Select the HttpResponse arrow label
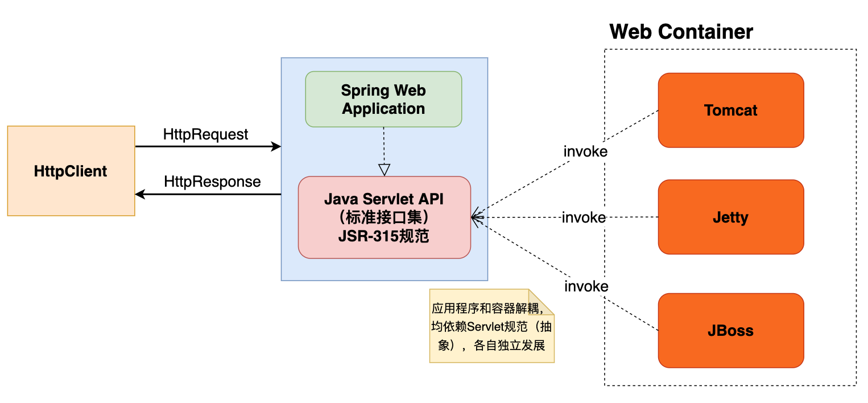868x403 pixels. [x=212, y=182]
